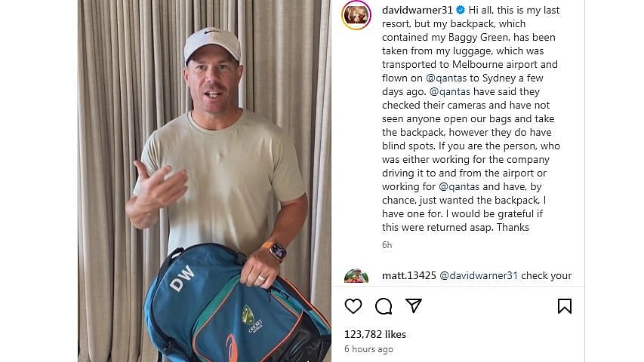Save post with the bookmark icon
Image resolution: width=644 pixels, height=362 pixels.
point(565,306)
